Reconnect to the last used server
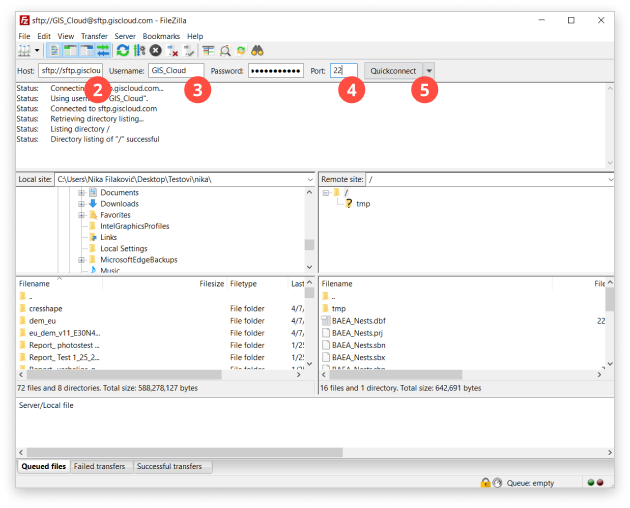Image resolution: width=630 pixels, height=508 pixels. pos(188,51)
